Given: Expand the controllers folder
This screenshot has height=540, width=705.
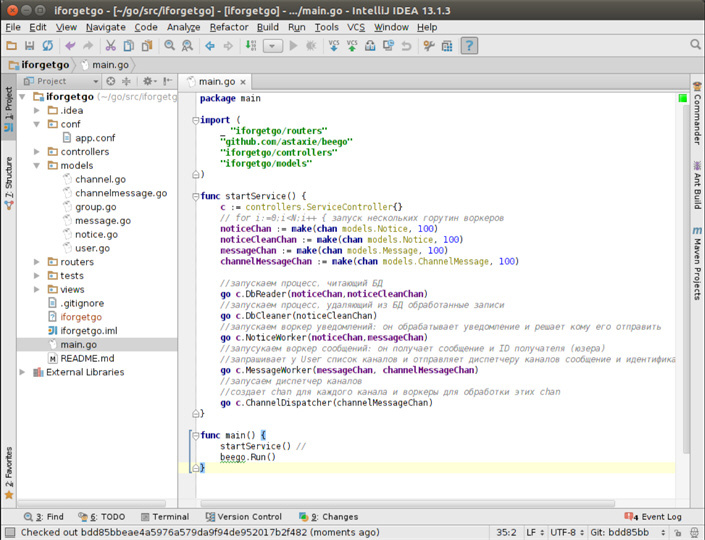Looking at the screenshot, I should pyautogui.click(x=37, y=152).
